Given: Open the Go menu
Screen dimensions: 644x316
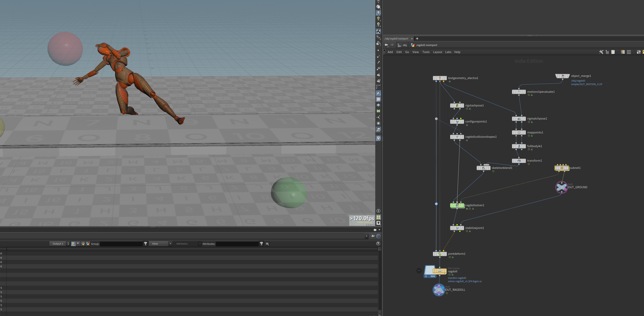Looking at the screenshot, I should pos(407,52).
